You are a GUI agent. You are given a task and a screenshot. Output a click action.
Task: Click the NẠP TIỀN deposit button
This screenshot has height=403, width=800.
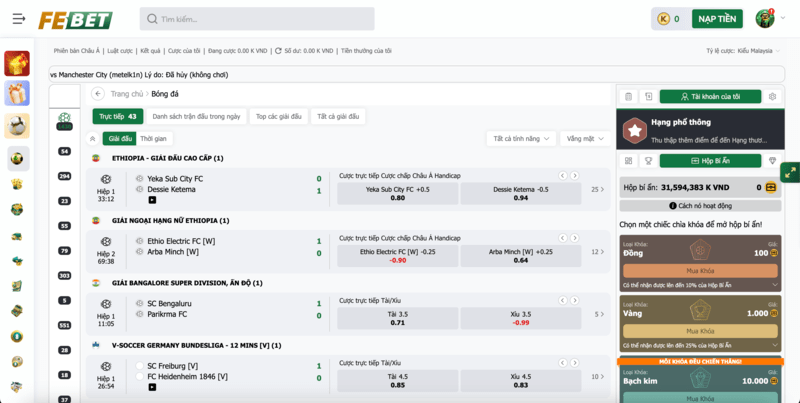tap(717, 19)
